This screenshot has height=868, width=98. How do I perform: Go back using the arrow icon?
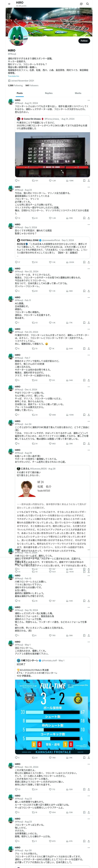9,4
